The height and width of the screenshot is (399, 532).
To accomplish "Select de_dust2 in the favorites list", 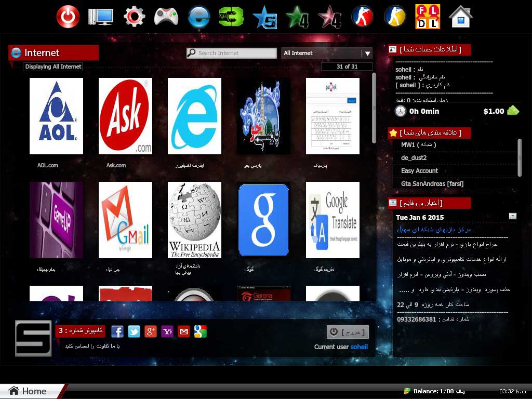I will pyautogui.click(x=414, y=158).
